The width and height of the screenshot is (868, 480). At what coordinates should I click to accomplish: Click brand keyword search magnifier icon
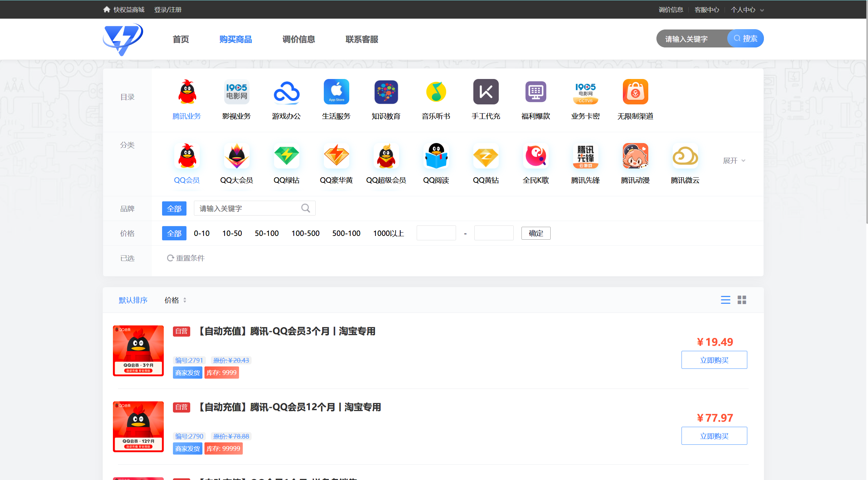tap(305, 208)
